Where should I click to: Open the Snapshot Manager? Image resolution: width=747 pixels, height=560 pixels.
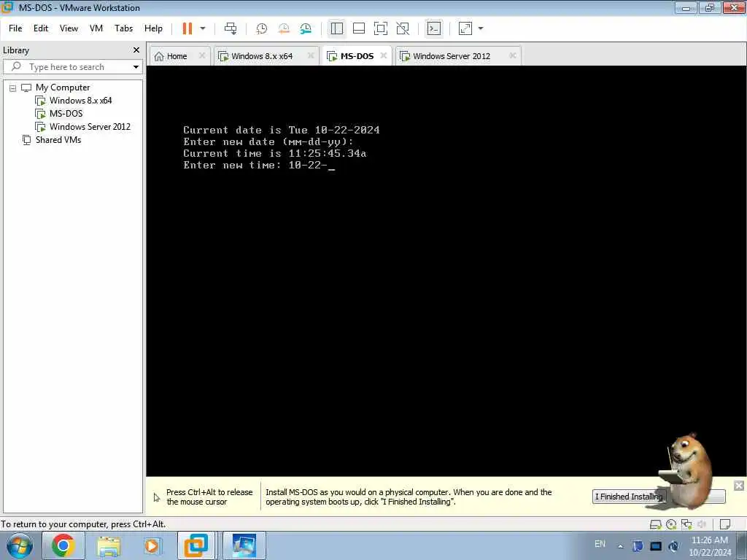point(306,28)
